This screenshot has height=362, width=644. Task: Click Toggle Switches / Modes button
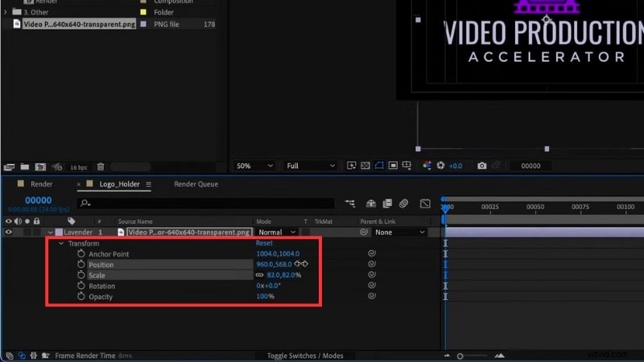pos(305,356)
